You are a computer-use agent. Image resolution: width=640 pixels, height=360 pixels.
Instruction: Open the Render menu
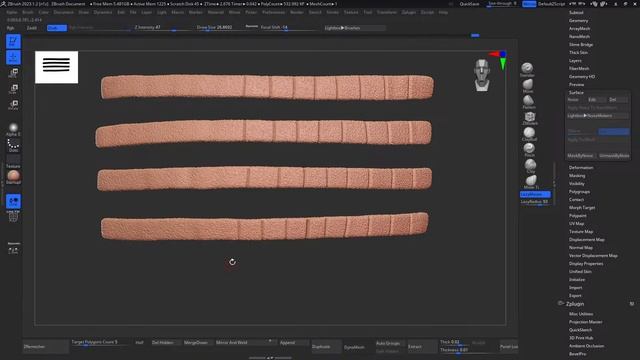point(297,12)
